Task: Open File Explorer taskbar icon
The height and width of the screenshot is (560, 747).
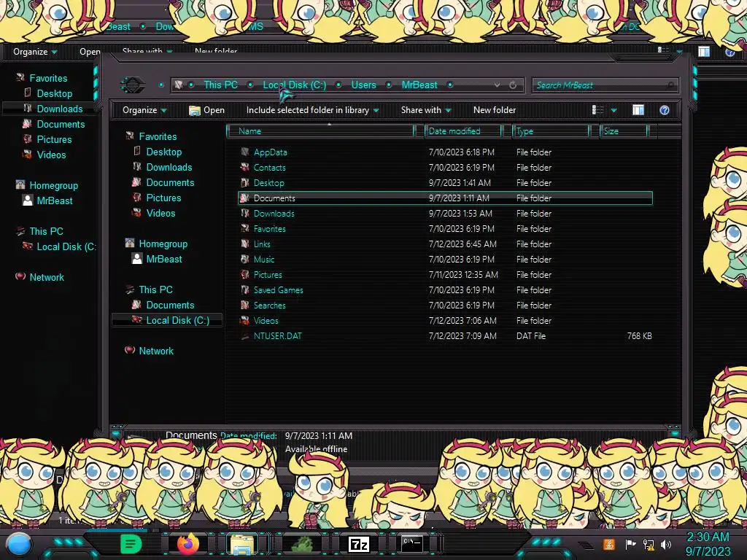Action: point(242,544)
